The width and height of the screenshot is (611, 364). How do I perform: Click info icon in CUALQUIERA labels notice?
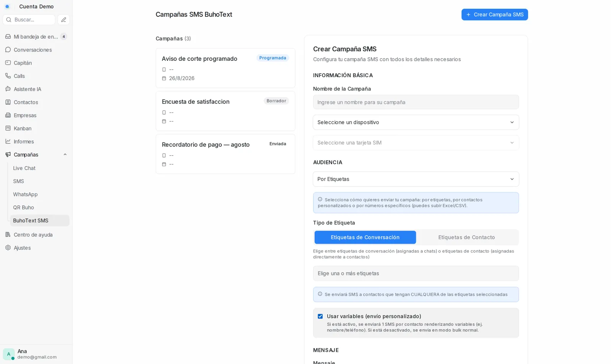click(320, 294)
